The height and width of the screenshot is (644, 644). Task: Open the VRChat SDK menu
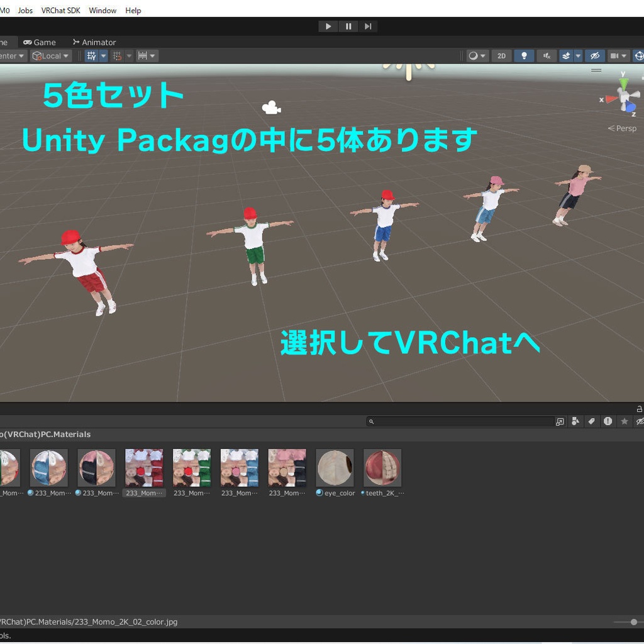60,10
